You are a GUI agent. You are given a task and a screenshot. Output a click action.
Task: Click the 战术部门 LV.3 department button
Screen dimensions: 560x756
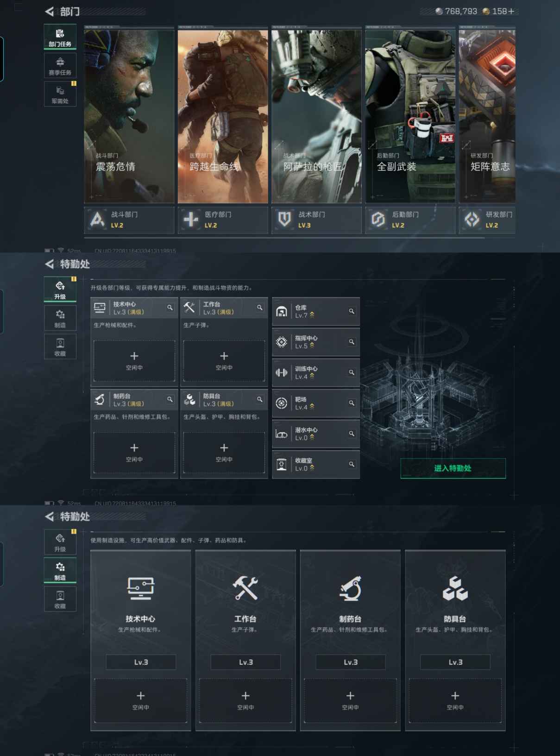point(316,220)
